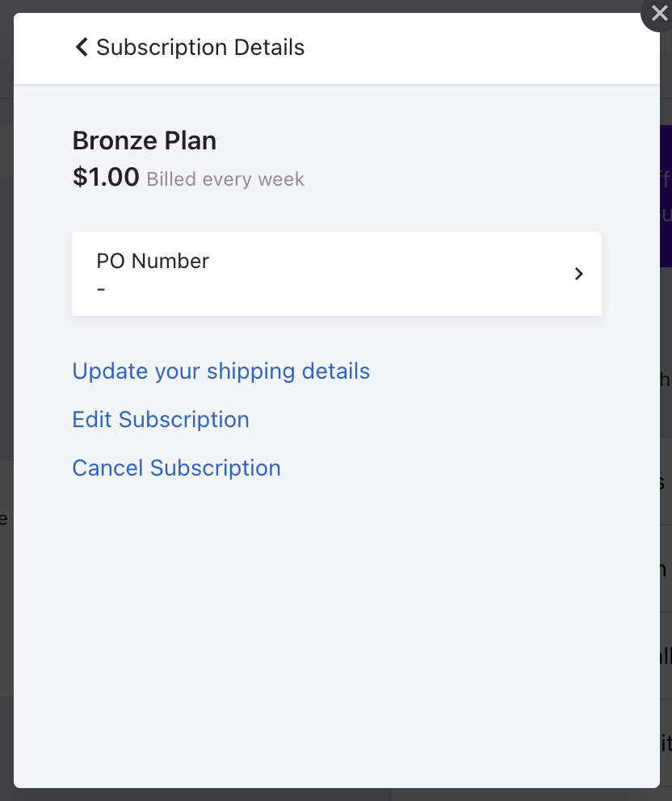Click the blank space right of the PO Number card

(x=630, y=274)
